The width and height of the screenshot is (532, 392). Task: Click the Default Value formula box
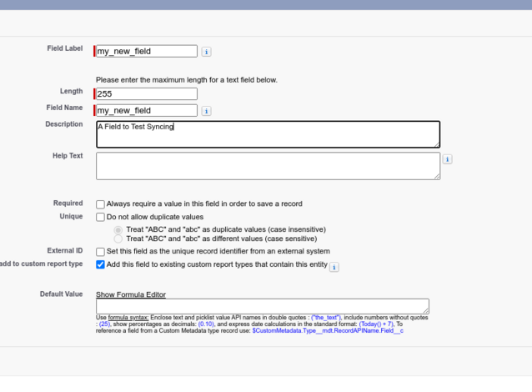pyautogui.click(x=263, y=306)
